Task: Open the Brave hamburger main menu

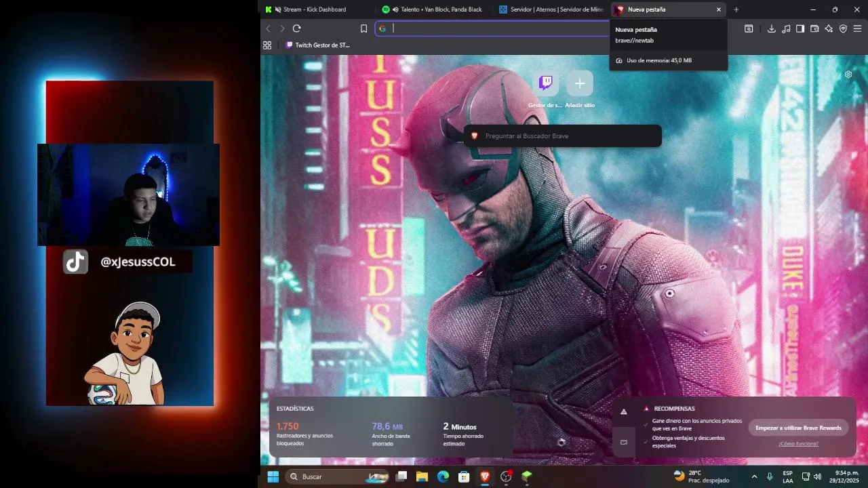Action: coord(857,28)
